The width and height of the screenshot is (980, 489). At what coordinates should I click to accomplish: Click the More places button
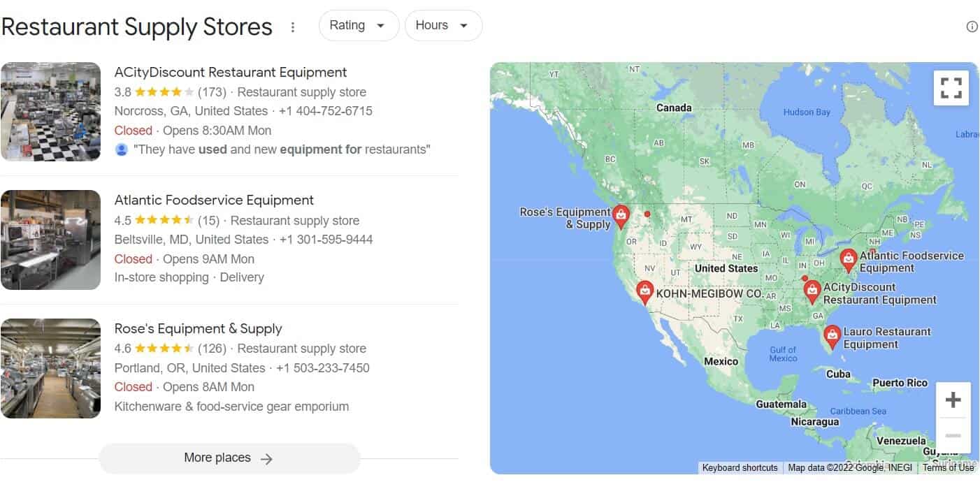pos(229,458)
